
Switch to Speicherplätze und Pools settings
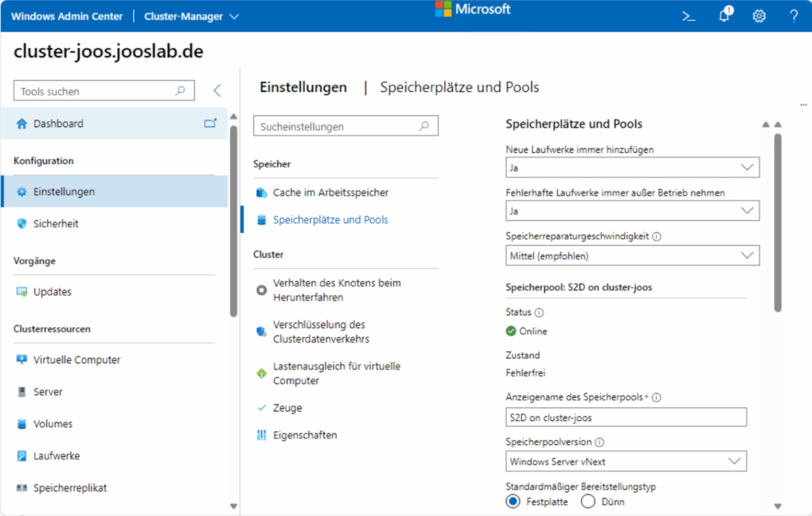tap(330, 219)
